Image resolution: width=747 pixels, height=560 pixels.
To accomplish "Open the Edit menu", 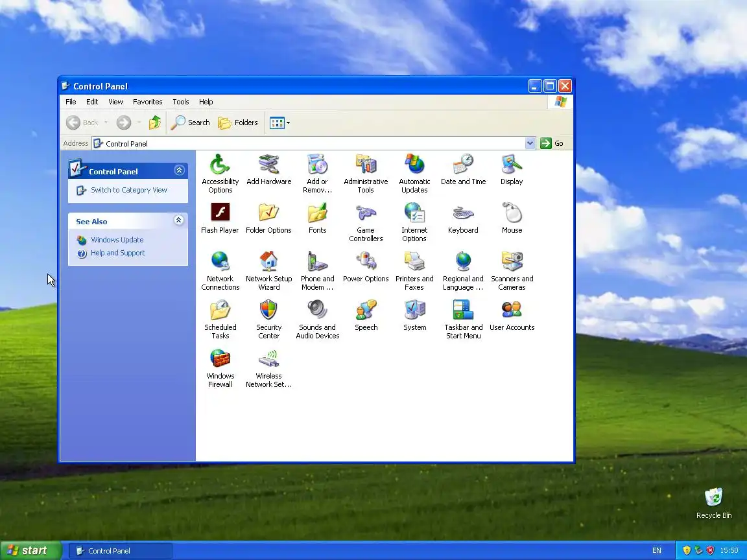I will 92,102.
